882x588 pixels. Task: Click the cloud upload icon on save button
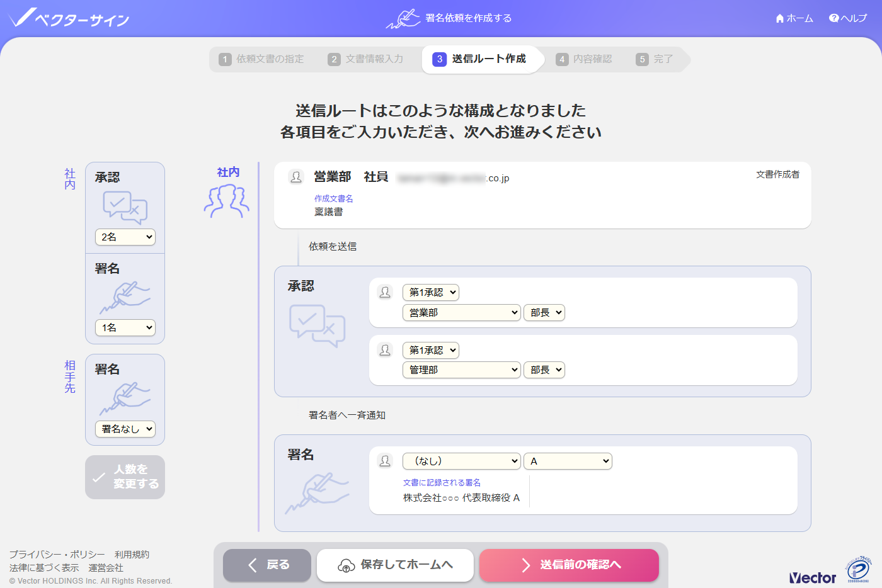click(x=346, y=565)
